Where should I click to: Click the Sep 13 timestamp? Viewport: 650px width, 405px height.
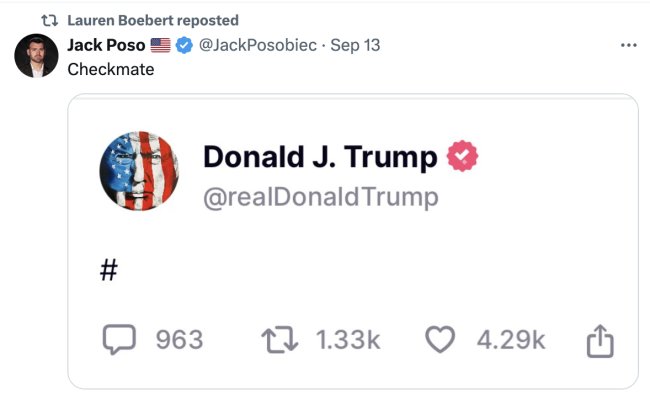coord(355,45)
